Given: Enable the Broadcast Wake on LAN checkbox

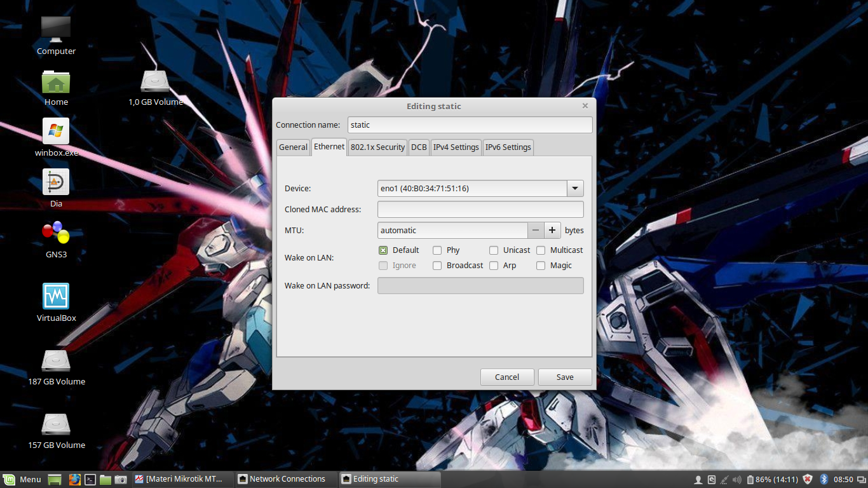Looking at the screenshot, I should coord(437,266).
